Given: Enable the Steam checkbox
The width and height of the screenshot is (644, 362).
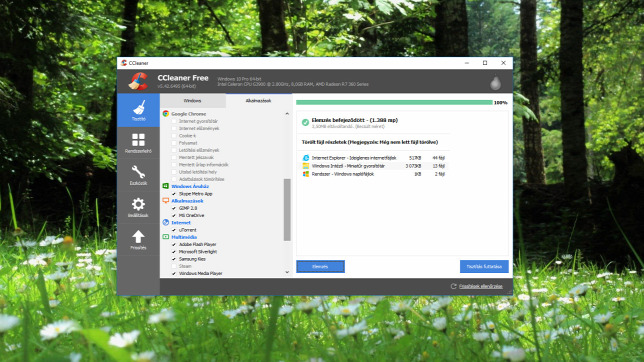Looking at the screenshot, I should (x=174, y=266).
